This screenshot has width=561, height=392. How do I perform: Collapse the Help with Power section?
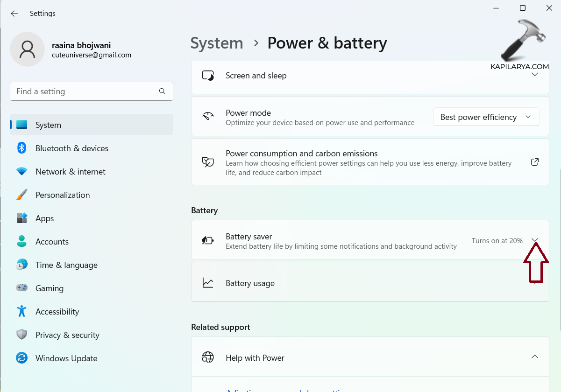(x=535, y=357)
